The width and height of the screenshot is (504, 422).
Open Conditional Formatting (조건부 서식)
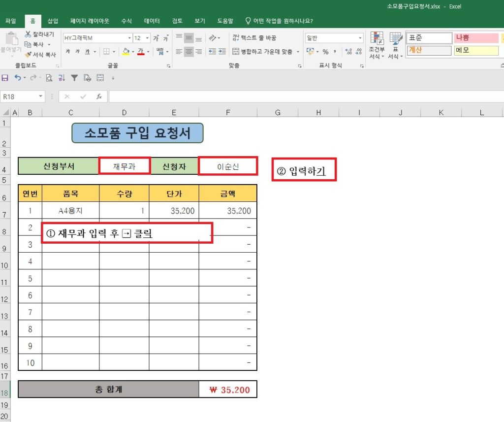377,45
